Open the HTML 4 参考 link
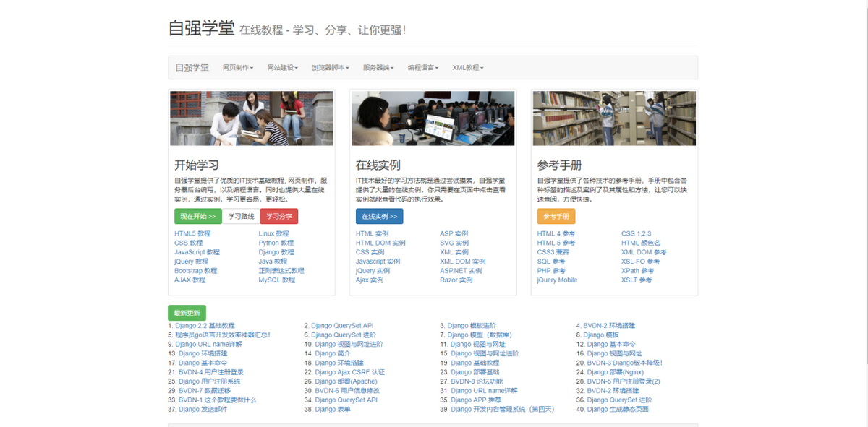The width and height of the screenshot is (868, 427). 556,233
